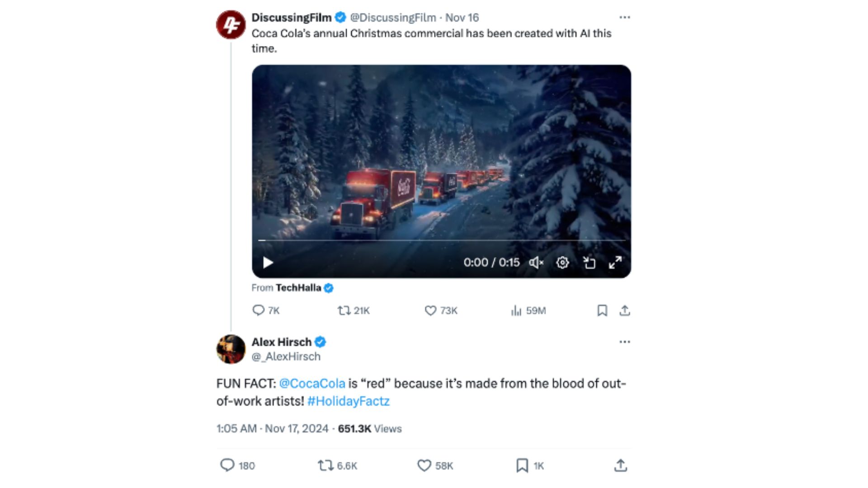
Task: Like the DiscussingFilm post
Action: (430, 310)
